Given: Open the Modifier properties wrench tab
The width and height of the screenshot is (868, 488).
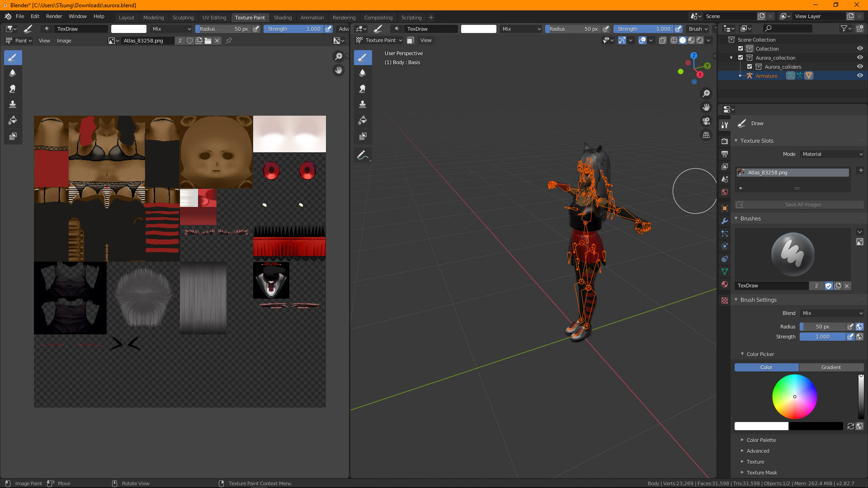Looking at the screenshot, I should tap(725, 221).
